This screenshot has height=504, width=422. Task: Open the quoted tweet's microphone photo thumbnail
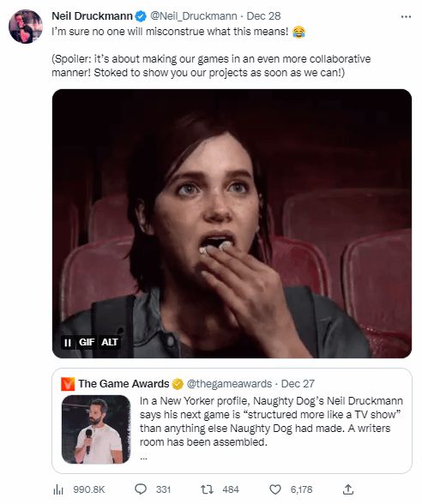coord(96,429)
